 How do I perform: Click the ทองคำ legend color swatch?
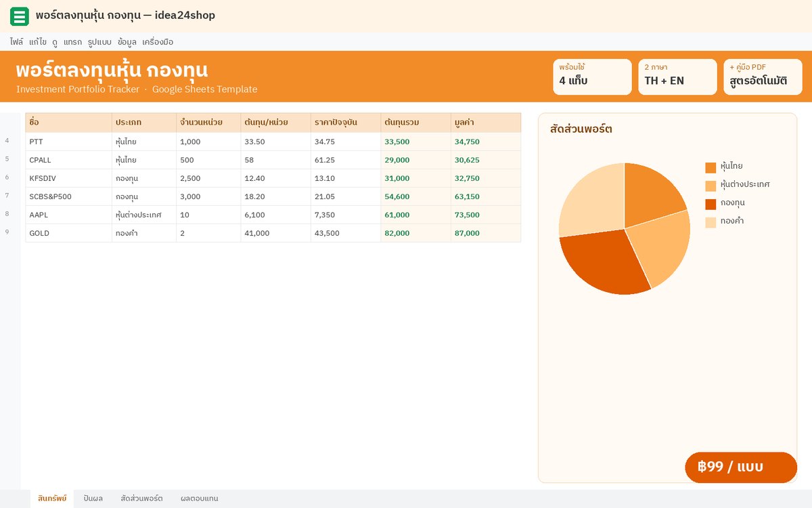[x=710, y=222]
